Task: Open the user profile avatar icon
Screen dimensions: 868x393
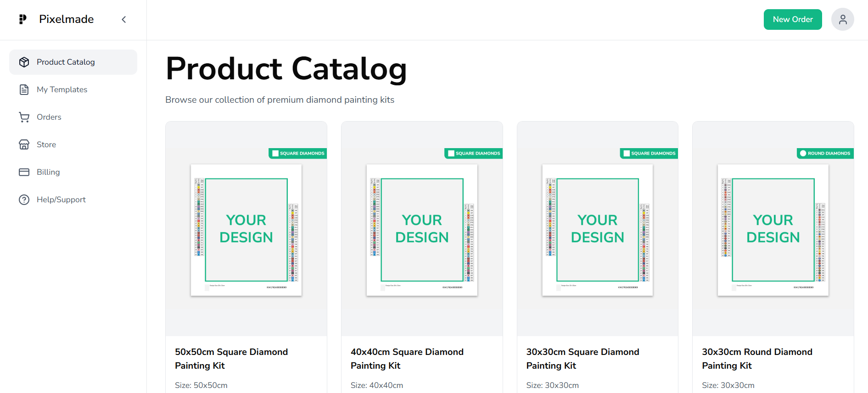Action: 842,19
